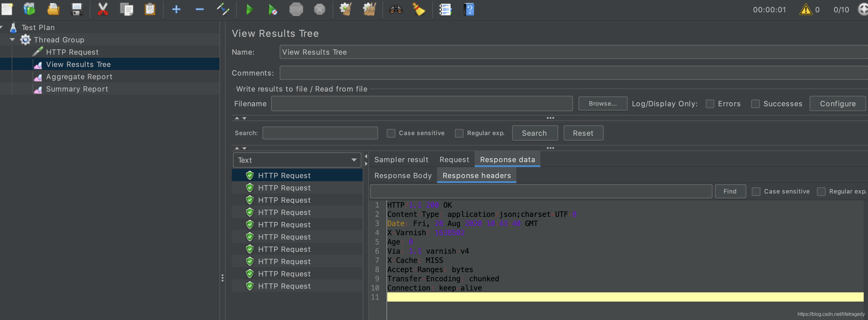Screen dimensions: 868x320
Task: Click into the Name text field
Action: (x=574, y=52)
